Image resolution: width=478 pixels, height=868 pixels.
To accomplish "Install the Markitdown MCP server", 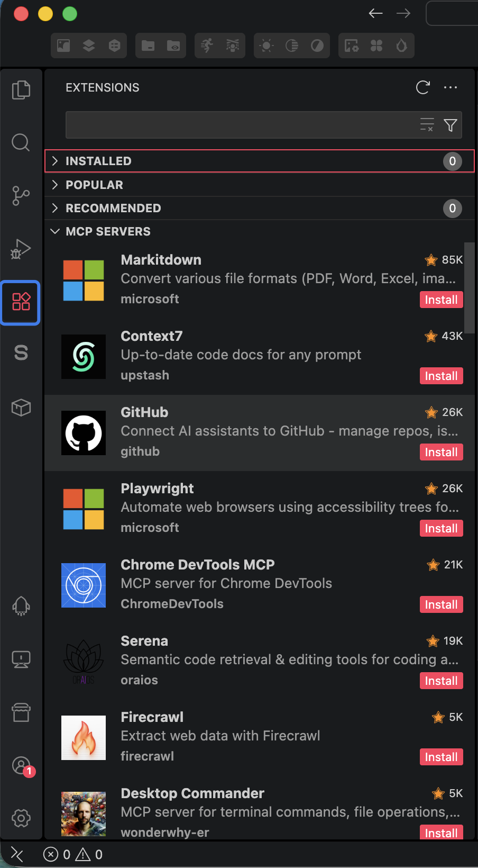I will (441, 300).
